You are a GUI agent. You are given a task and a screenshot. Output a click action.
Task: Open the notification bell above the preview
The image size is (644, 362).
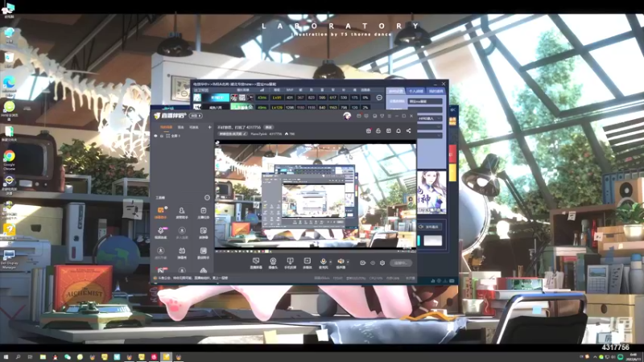pyautogui.click(x=398, y=130)
